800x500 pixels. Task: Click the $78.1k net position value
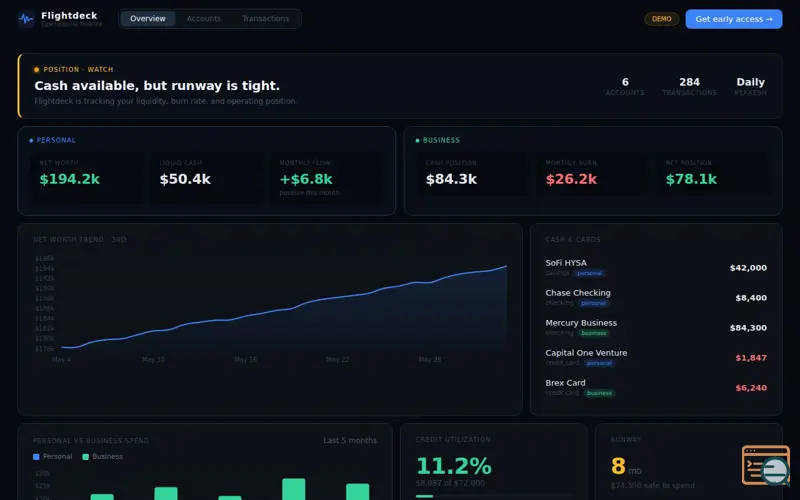click(691, 179)
